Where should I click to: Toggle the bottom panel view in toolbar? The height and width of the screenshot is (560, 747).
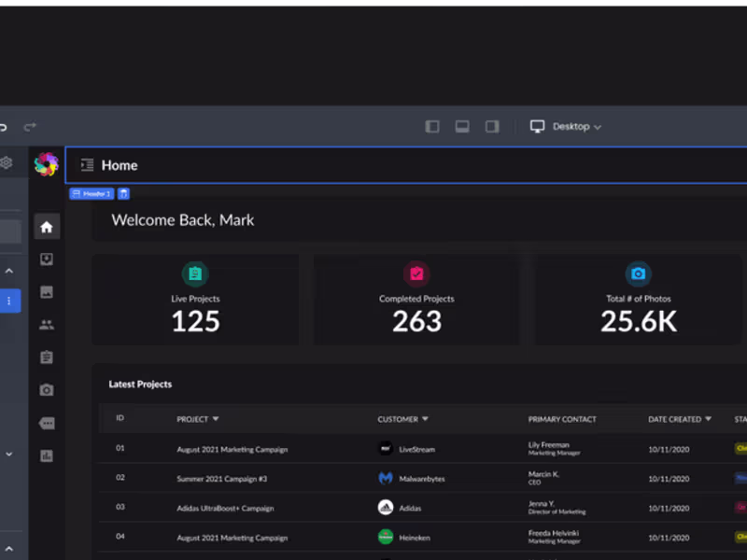461,126
